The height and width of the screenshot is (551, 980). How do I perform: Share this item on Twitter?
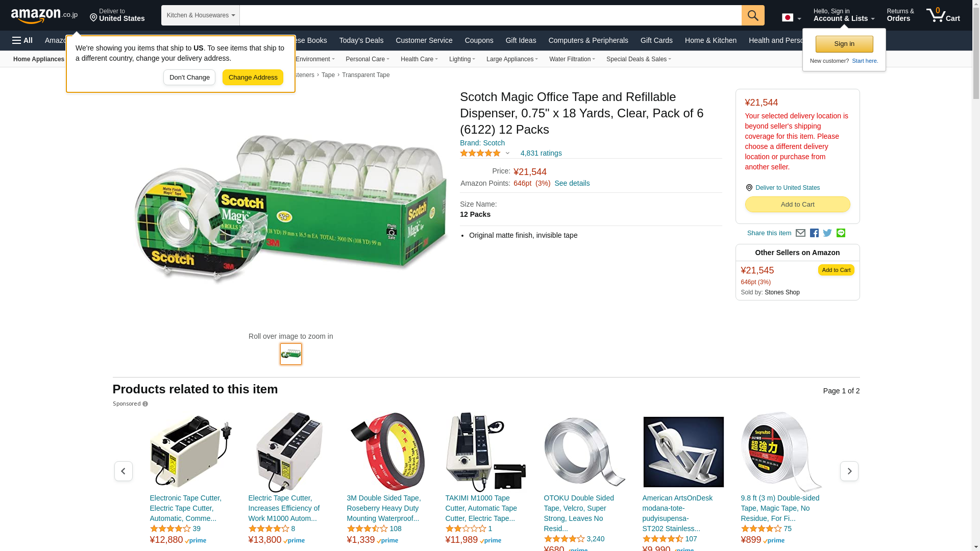tap(827, 233)
